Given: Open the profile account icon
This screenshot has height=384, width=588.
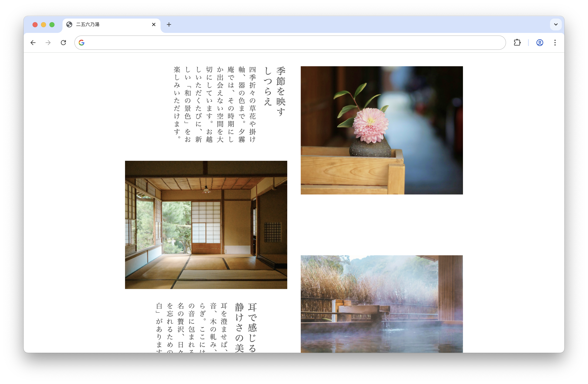Looking at the screenshot, I should pyautogui.click(x=540, y=43).
